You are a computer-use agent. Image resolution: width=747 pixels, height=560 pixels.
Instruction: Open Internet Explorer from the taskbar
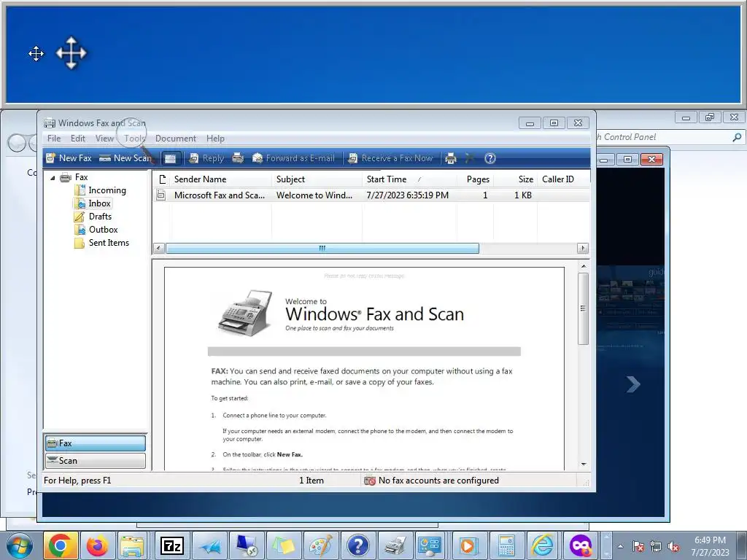pos(543,545)
